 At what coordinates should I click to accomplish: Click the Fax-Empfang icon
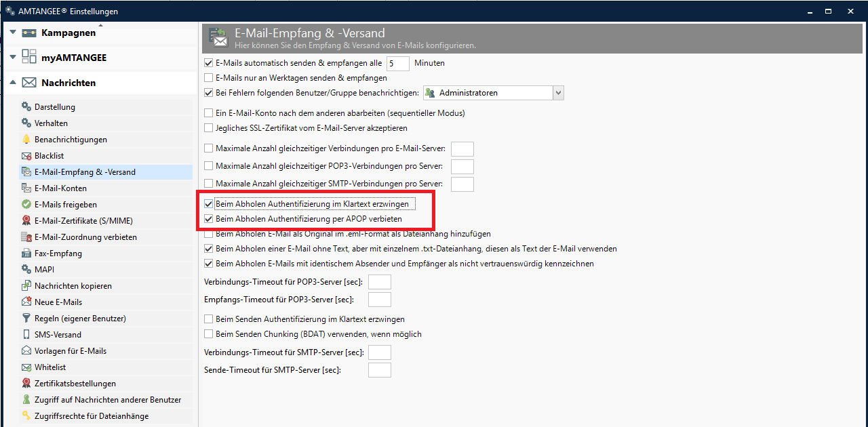(26, 253)
